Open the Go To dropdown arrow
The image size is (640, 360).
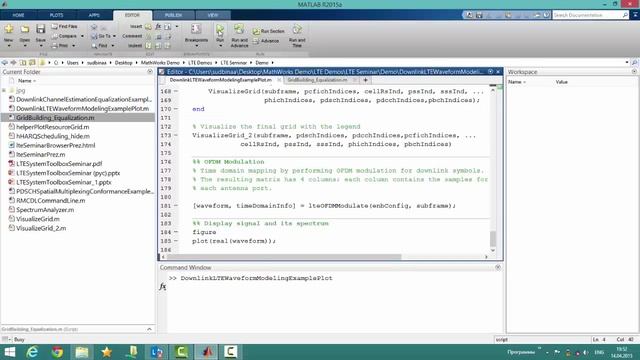pos(114,36)
